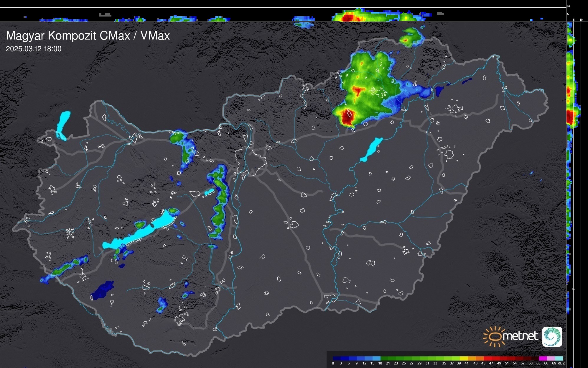Click the red peak in the right VMax strip
This screenshot has width=588, height=368.
(570, 116)
